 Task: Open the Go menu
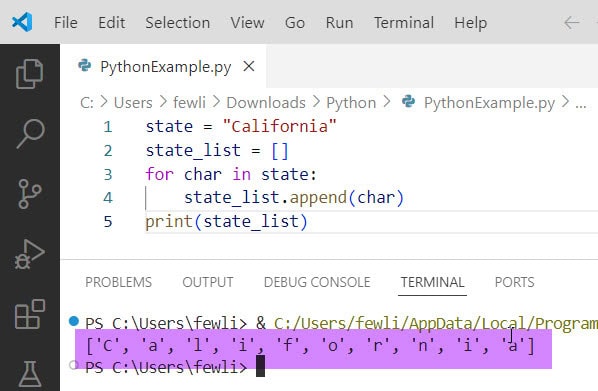tap(295, 23)
